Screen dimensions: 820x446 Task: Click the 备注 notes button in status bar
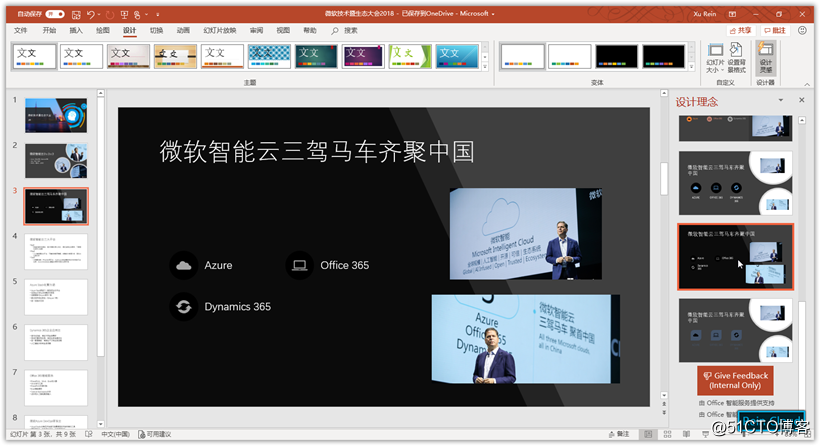pos(619,434)
